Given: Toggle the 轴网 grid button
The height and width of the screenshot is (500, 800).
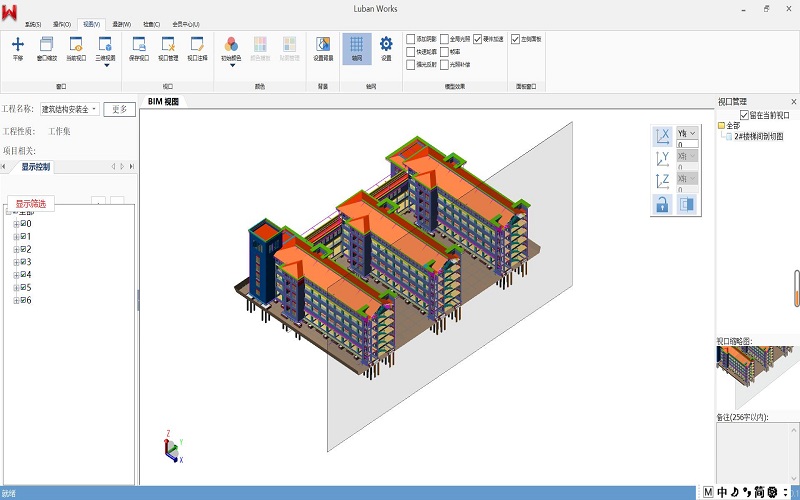Looking at the screenshot, I should pos(357,49).
